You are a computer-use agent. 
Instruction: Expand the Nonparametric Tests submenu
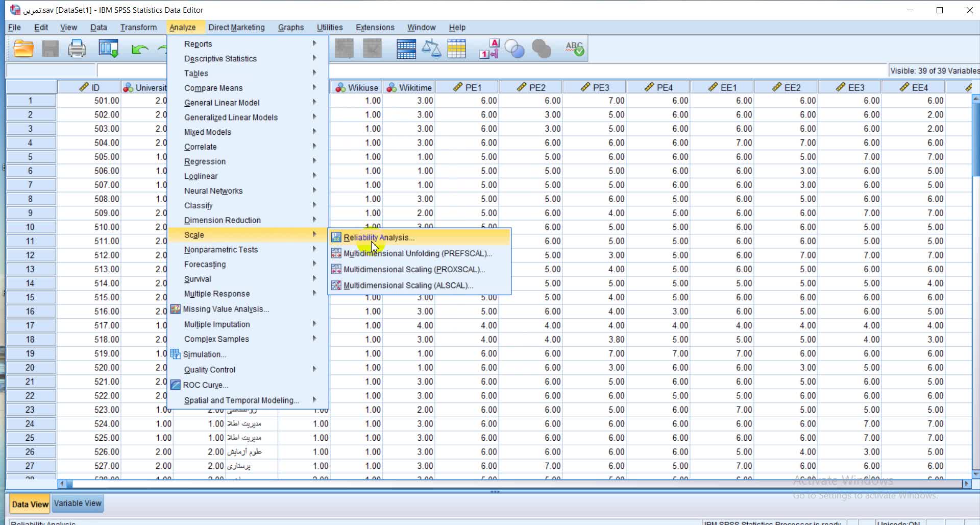[221, 250]
